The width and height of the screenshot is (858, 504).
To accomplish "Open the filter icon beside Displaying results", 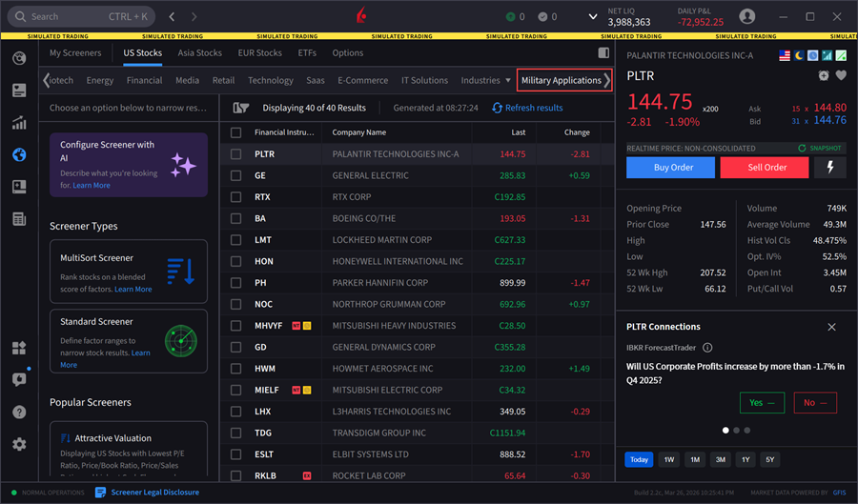I will pos(240,108).
